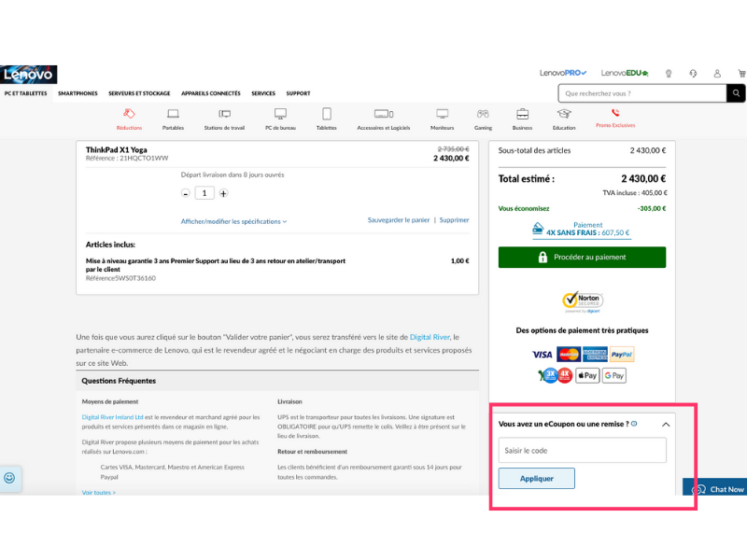Image resolution: width=747 pixels, height=560 pixels.
Task: Select the Questions Fréquentes heading
Action: [119, 381]
